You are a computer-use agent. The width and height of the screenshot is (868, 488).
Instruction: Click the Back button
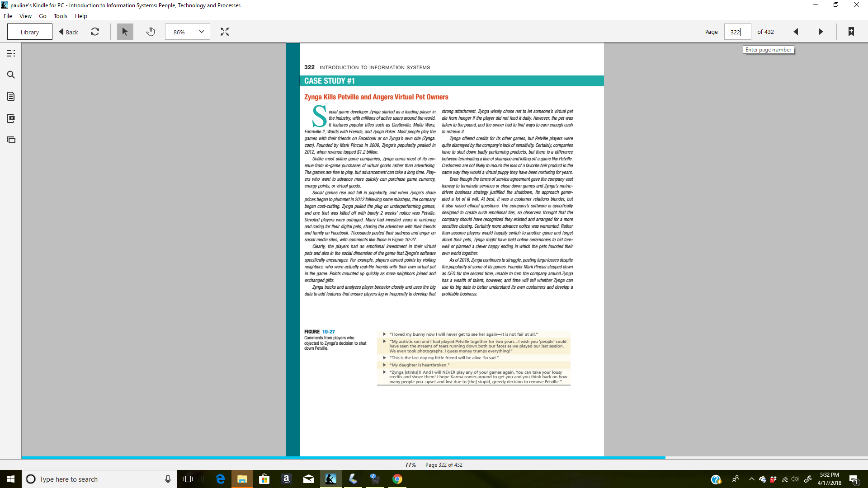pyautogui.click(x=69, y=32)
